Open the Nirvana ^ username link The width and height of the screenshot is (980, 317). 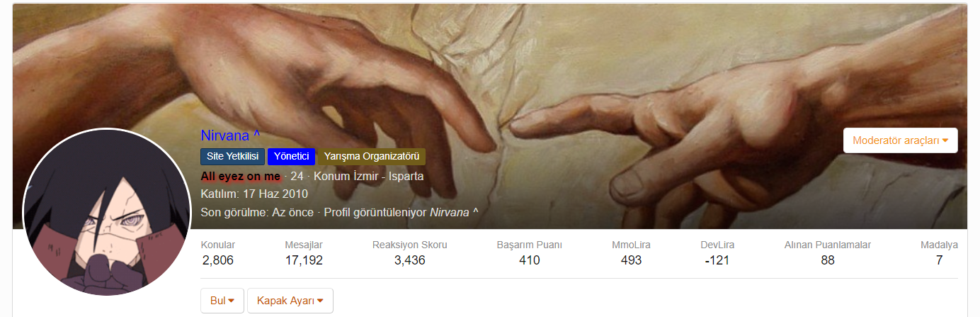(231, 135)
